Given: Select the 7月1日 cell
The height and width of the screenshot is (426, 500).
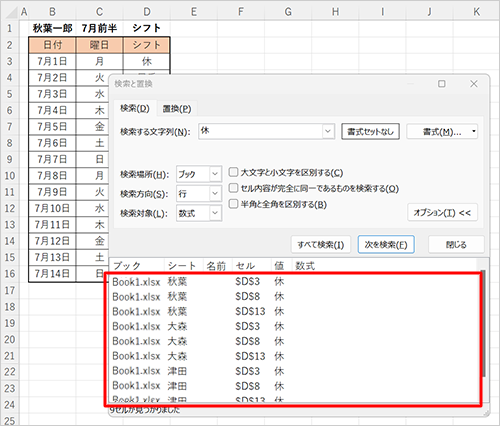Looking at the screenshot, I should pyautogui.click(x=52, y=61).
